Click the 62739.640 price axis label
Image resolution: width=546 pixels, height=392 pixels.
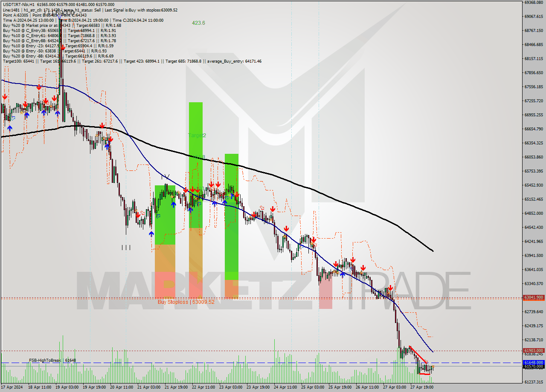click(x=534, y=311)
